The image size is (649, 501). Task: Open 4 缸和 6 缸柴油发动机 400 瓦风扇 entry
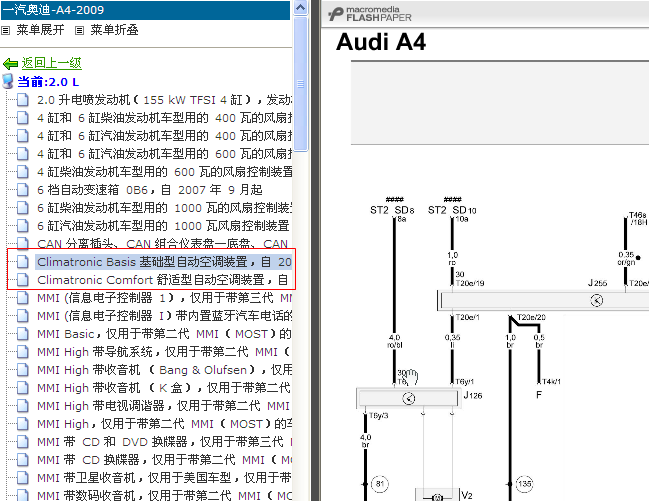pos(164,118)
